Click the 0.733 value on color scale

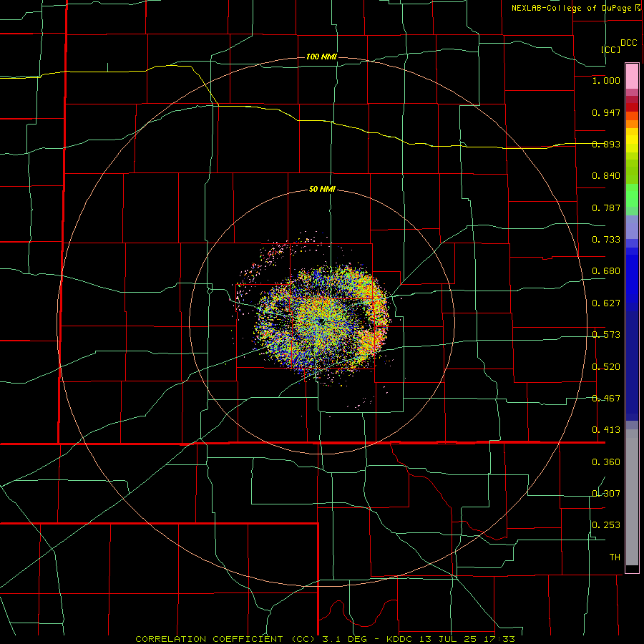tap(606, 240)
